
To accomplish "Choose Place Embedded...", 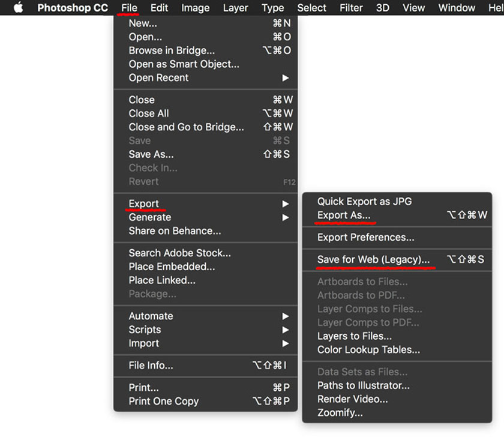I will click(x=206, y=267).
